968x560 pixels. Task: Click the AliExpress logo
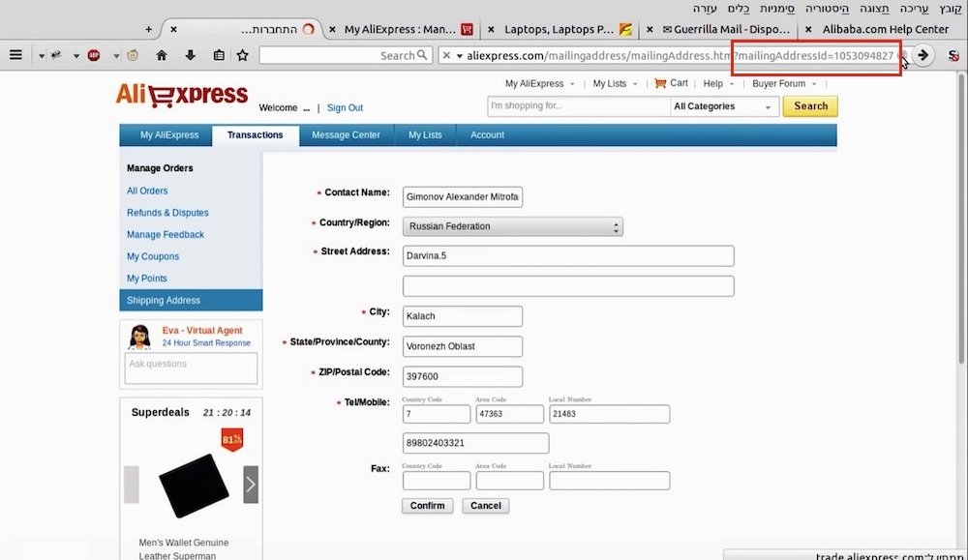pyautogui.click(x=182, y=95)
